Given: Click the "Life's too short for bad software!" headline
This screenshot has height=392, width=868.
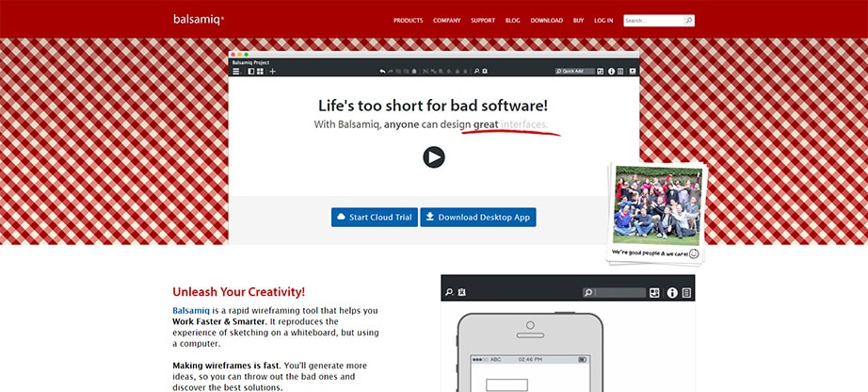Looking at the screenshot, I should [x=433, y=106].
